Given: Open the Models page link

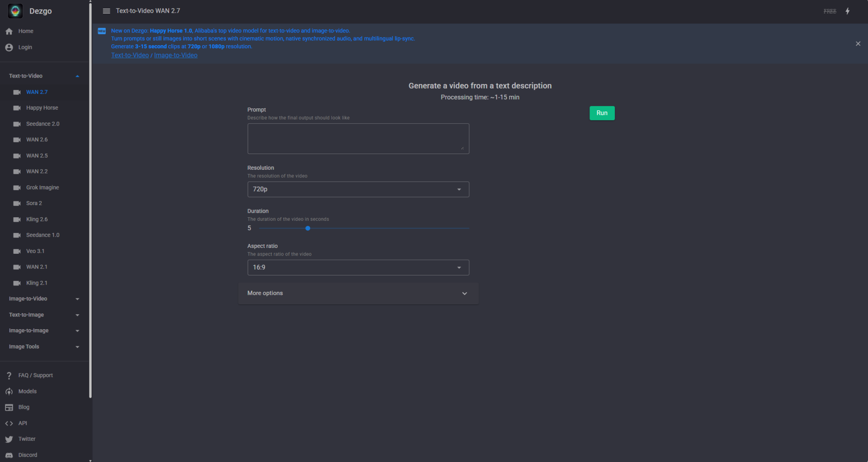Looking at the screenshot, I should coord(44,392).
